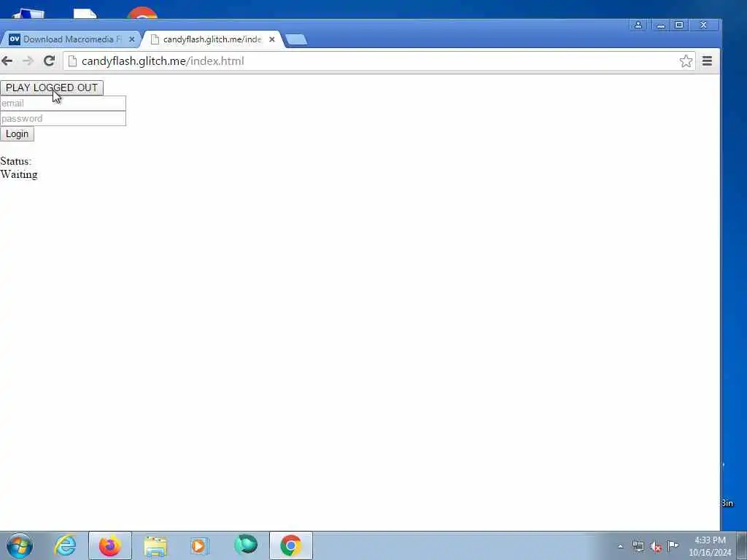The image size is (747, 560).
Task: Click the page info icon in address bar
Action: (x=72, y=61)
